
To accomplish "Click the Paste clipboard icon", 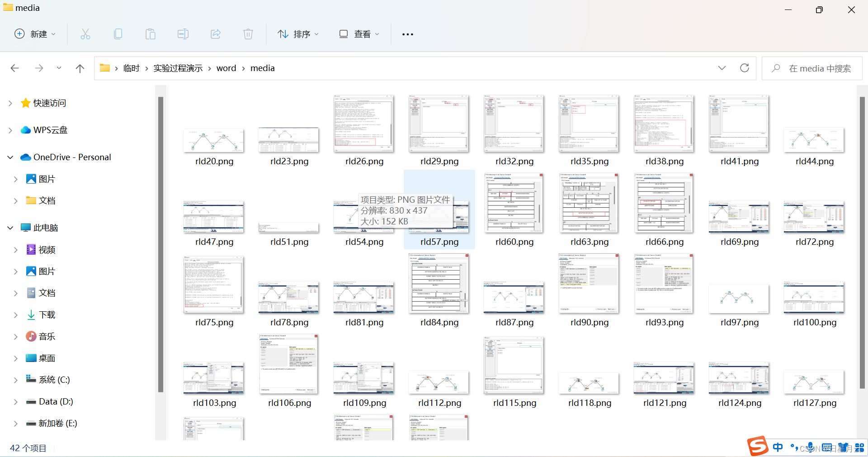I will click(x=151, y=34).
